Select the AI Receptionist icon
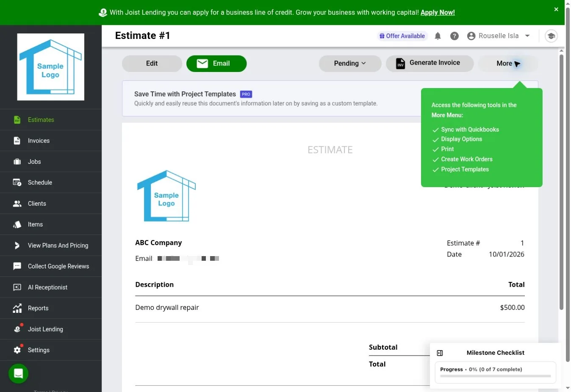This screenshot has width=571, height=392. pyautogui.click(x=17, y=287)
